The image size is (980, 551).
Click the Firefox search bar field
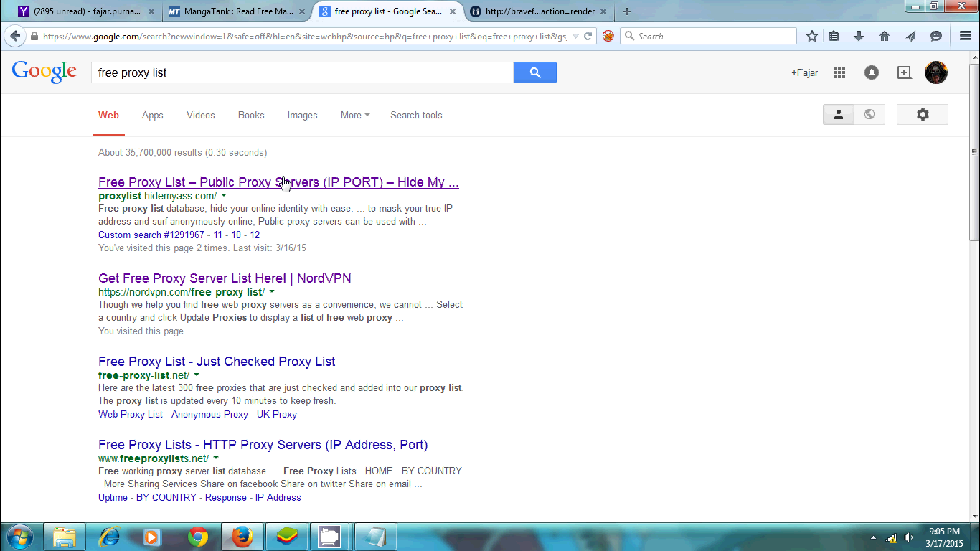(709, 36)
